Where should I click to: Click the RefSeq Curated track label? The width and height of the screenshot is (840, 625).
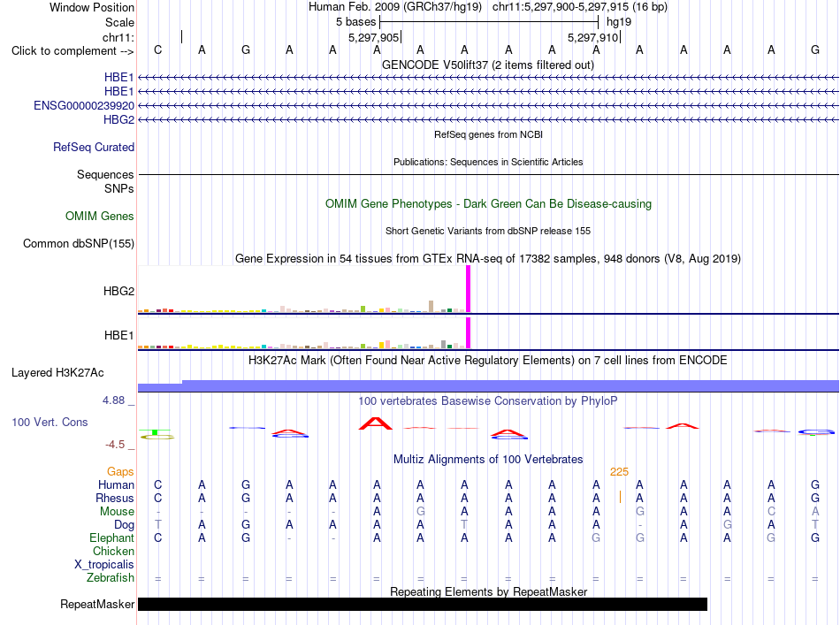[94, 147]
